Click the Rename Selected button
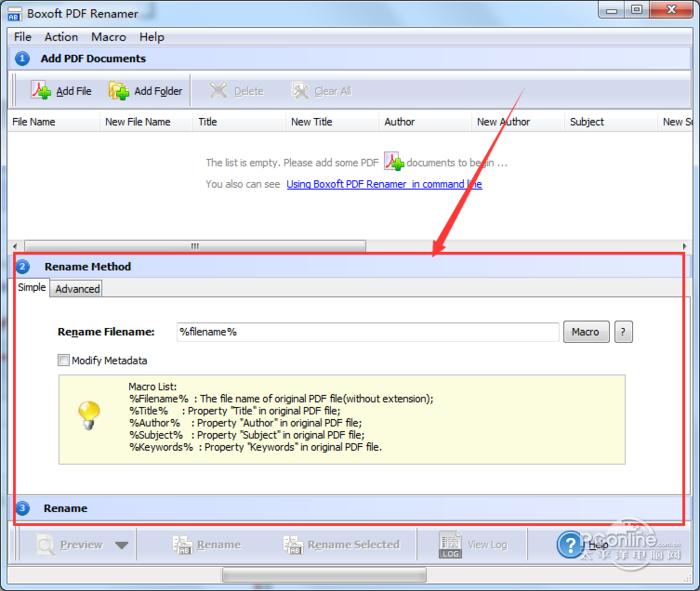 342,545
